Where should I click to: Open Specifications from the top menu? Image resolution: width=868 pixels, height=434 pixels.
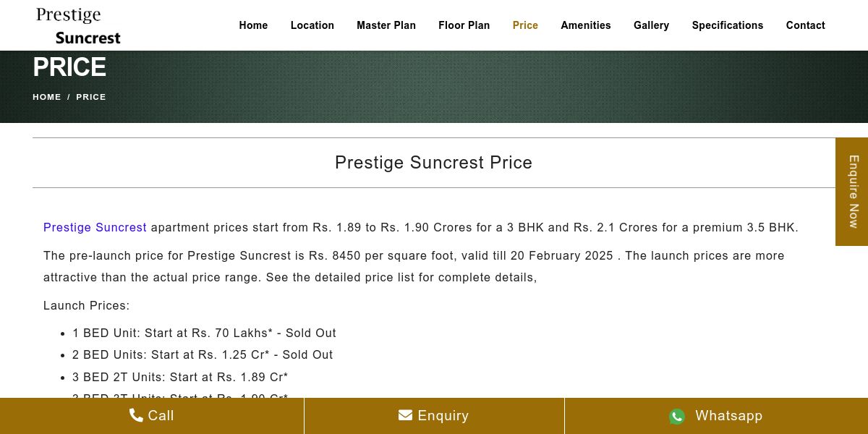(728, 25)
